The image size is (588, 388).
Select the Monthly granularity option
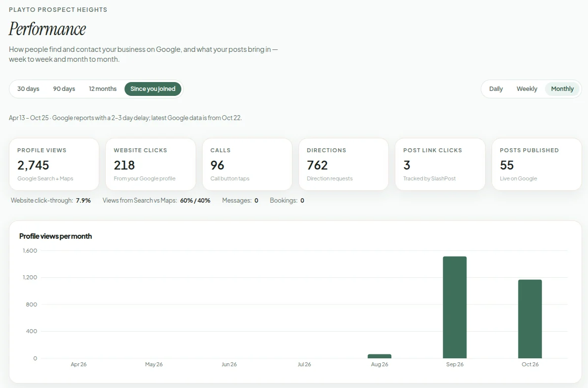(562, 89)
